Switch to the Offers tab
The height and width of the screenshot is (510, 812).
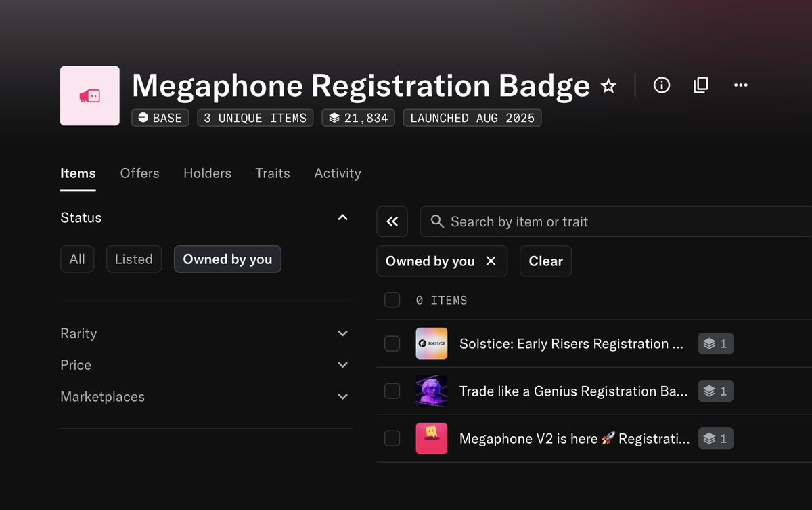[x=139, y=173]
